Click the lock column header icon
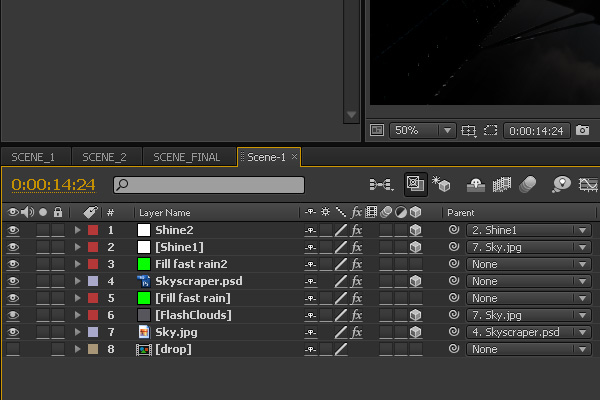The image size is (600, 400). click(58, 212)
